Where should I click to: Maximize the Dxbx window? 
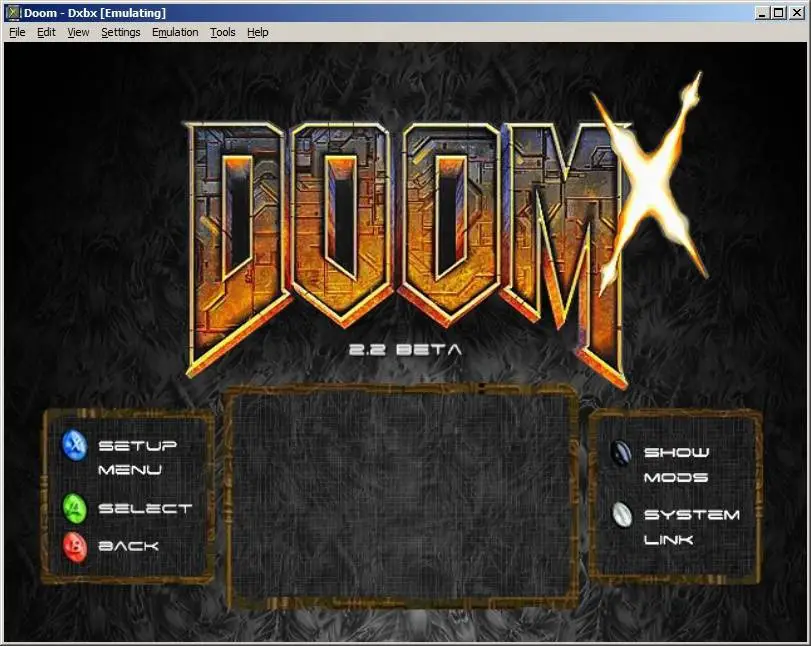(x=778, y=13)
